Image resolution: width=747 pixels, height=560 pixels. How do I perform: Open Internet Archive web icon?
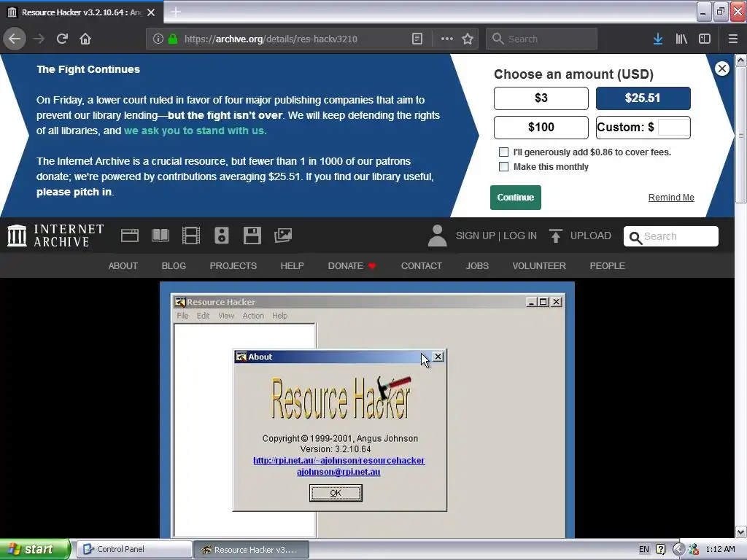(x=130, y=236)
